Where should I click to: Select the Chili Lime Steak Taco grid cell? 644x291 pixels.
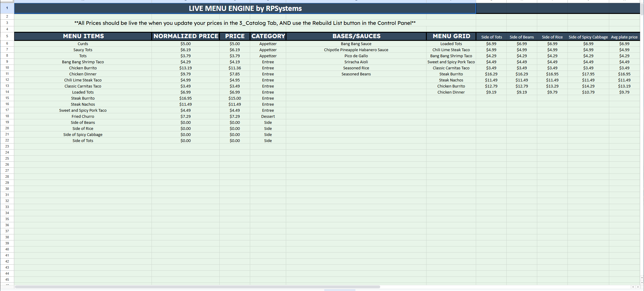(x=451, y=50)
